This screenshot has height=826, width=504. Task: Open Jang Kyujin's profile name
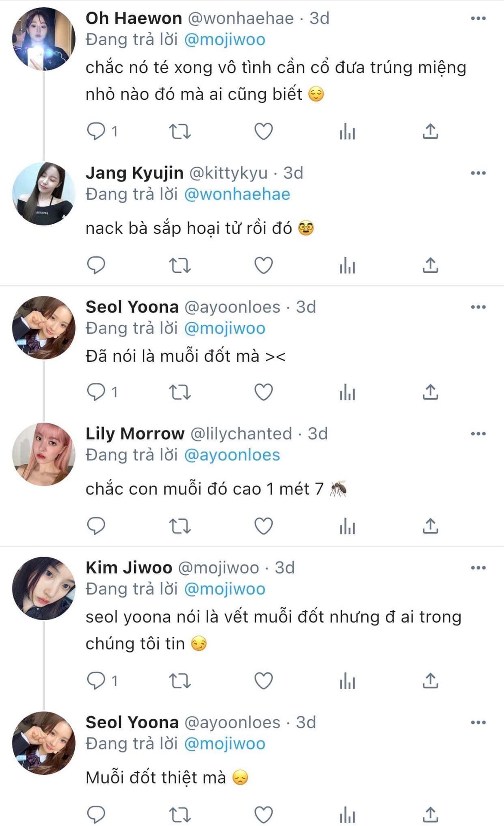(135, 173)
